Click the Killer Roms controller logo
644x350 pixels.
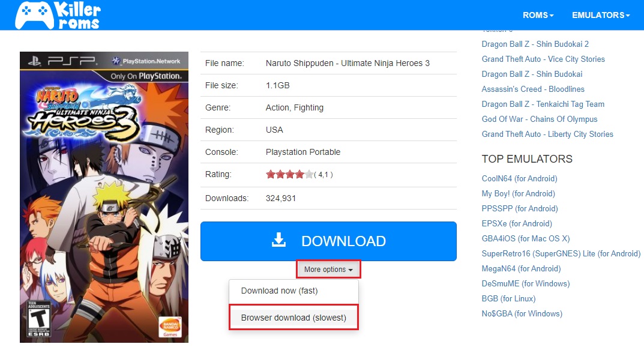(x=58, y=15)
